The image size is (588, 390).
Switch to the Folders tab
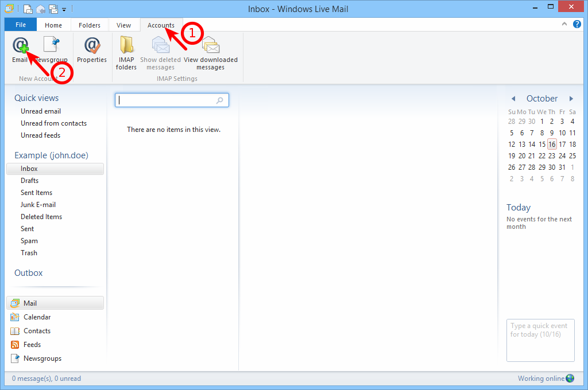coord(89,25)
